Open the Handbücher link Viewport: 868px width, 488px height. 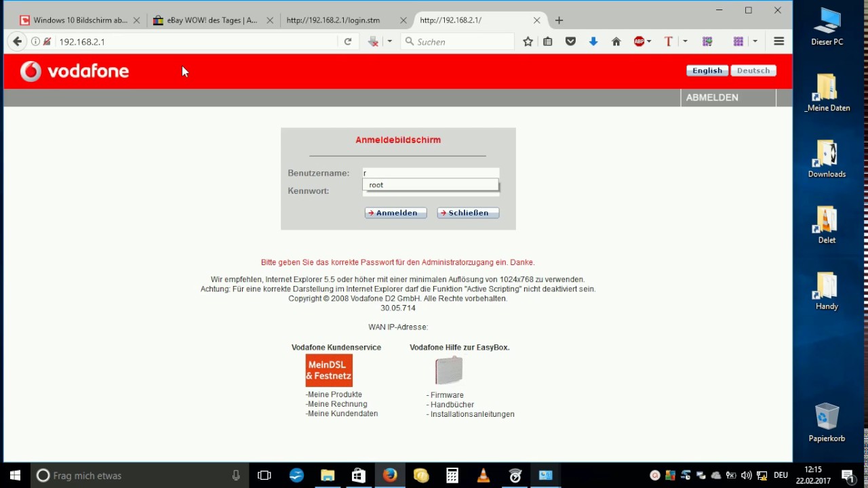pyautogui.click(x=452, y=405)
